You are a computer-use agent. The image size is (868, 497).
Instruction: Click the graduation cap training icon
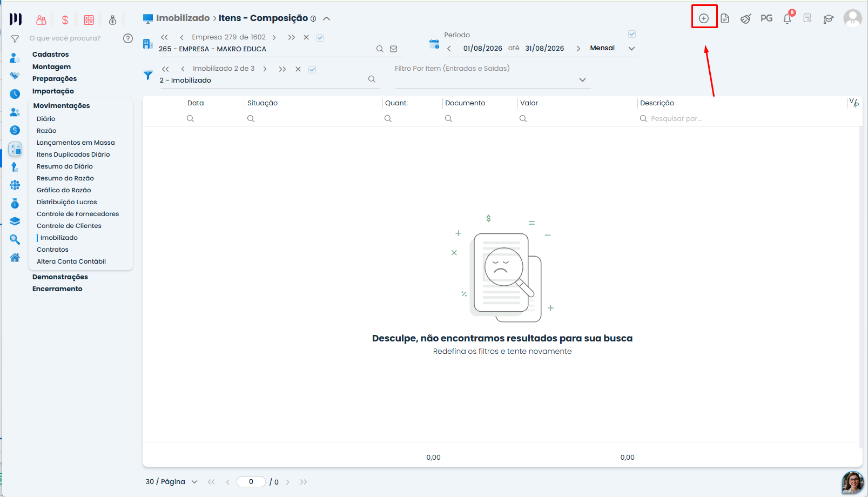pos(829,19)
